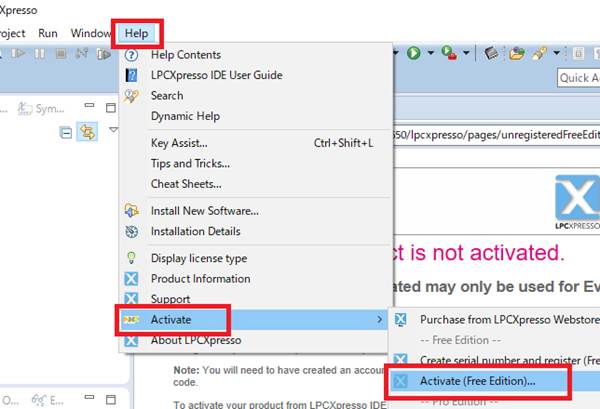
Task: Open the Run menu in menu bar
Action: click(48, 33)
